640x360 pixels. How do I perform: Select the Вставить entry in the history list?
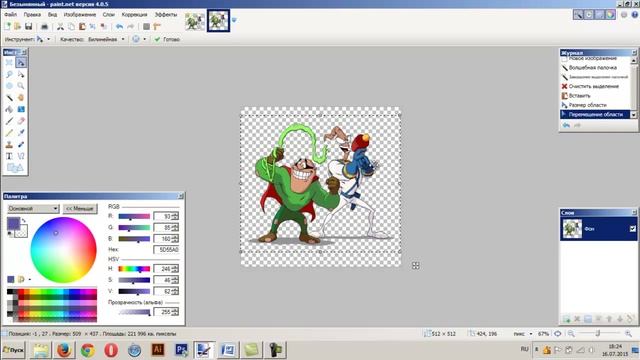(579, 96)
